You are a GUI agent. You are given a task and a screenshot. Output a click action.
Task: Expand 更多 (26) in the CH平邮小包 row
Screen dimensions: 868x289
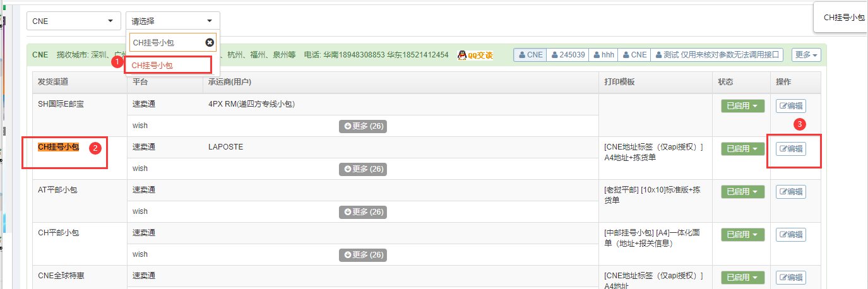363,254
